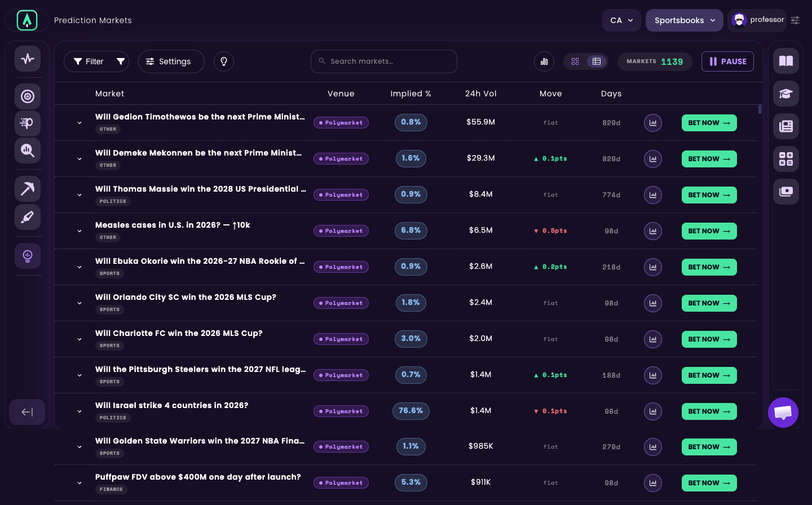Screen dimensions: 812x505
Task: Collapse the left sidebar
Action: point(27,412)
